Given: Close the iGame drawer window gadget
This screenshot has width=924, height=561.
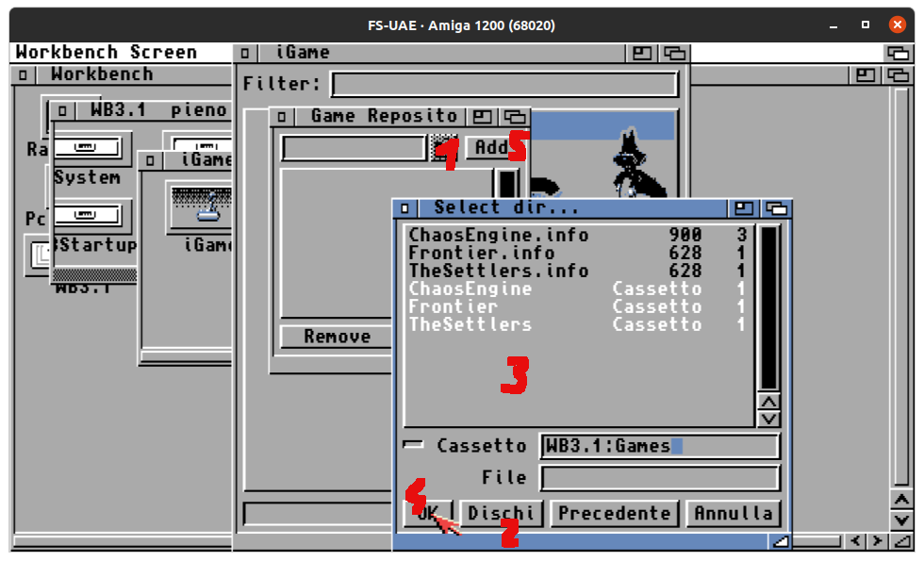Looking at the screenshot, I should tap(150, 159).
